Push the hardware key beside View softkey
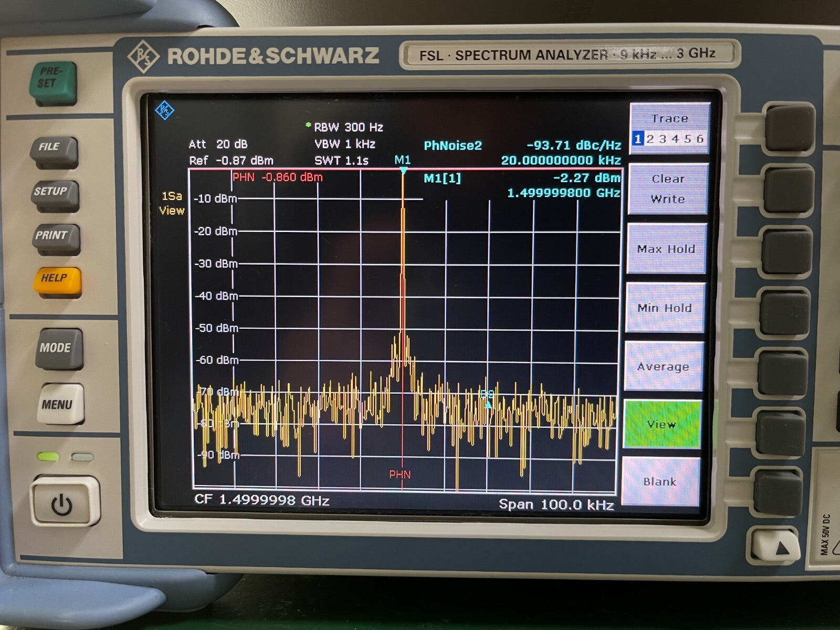The image size is (840, 630). pos(780,433)
